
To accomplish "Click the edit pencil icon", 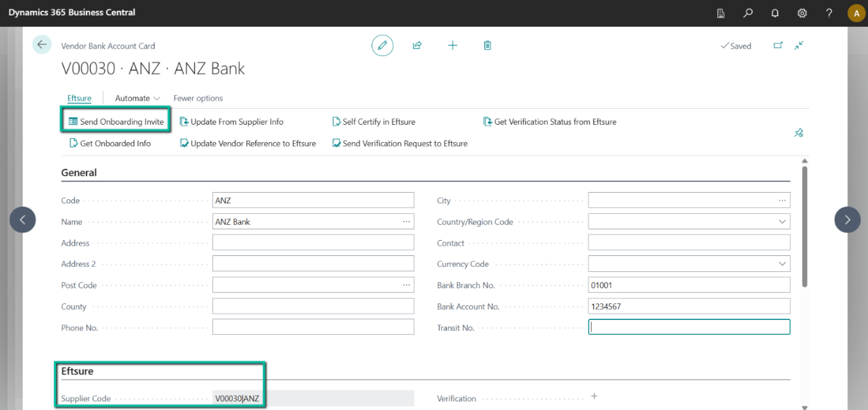I will 382,45.
